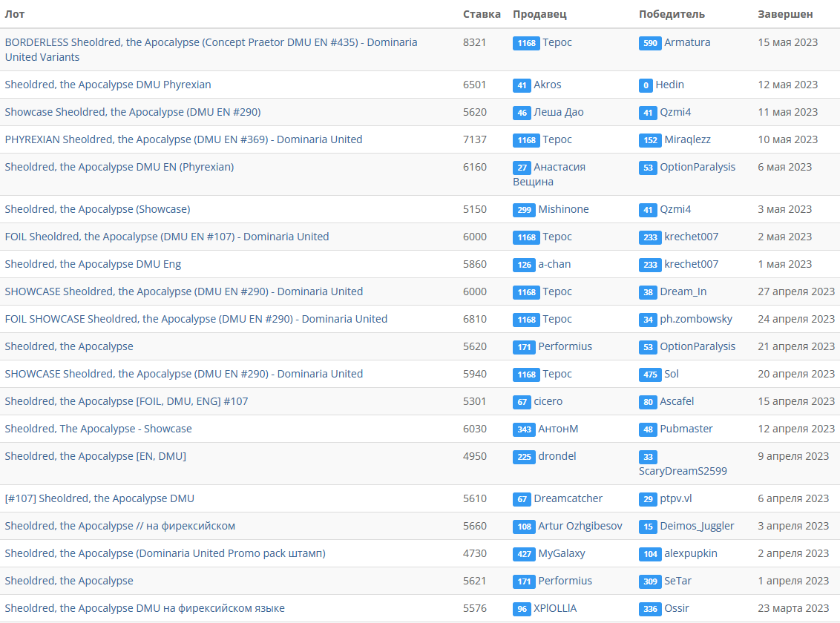Open lot Sheoldred // на фирексийском
This screenshot has height=623, width=840.
(x=120, y=526)
